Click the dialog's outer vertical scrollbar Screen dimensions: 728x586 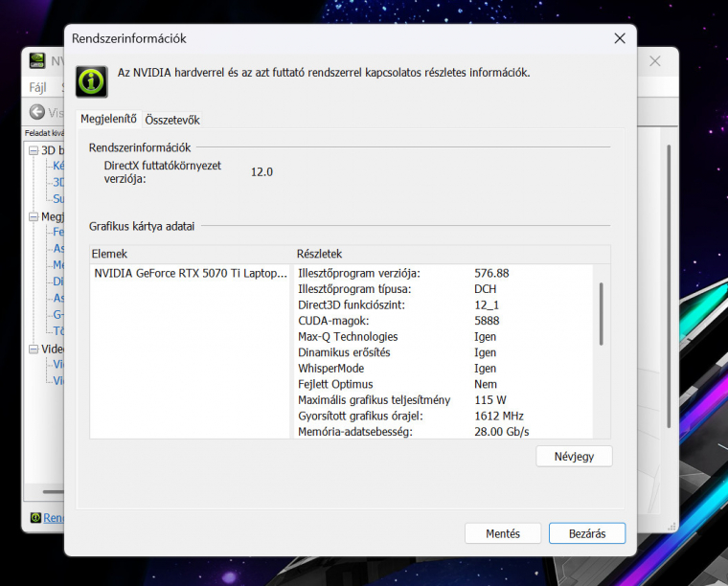pos(669,286)
